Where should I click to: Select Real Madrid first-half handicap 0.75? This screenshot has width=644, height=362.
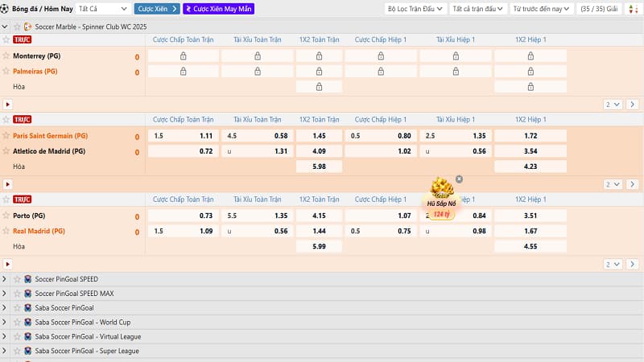pyautogui.click(x=381, y=231)
